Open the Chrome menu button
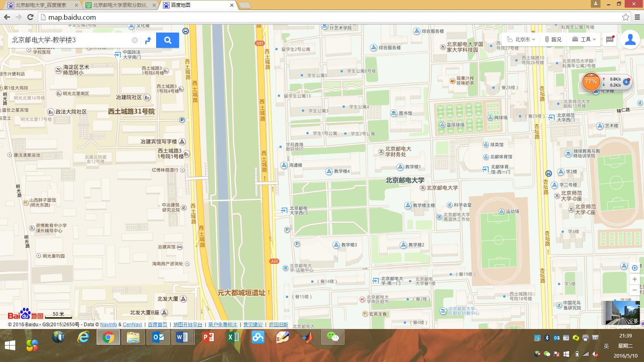Image resolution: width=644 pixels, height=362 pixels. (637, 17)
